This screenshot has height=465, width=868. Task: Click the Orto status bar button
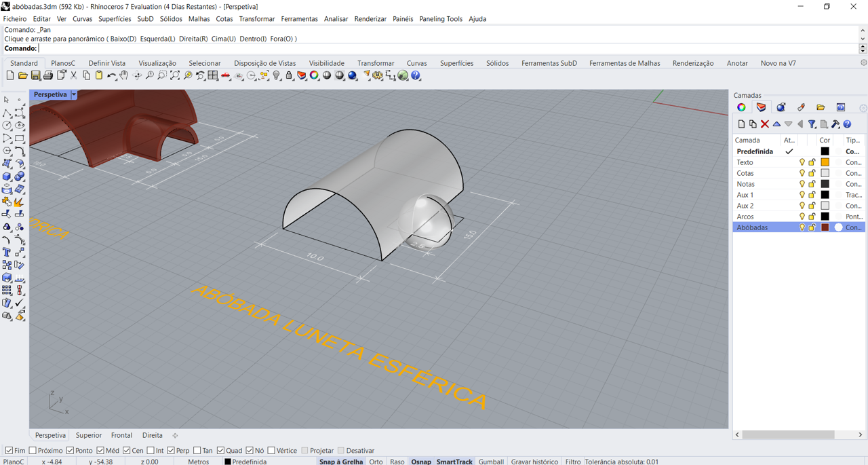[376, 462]
